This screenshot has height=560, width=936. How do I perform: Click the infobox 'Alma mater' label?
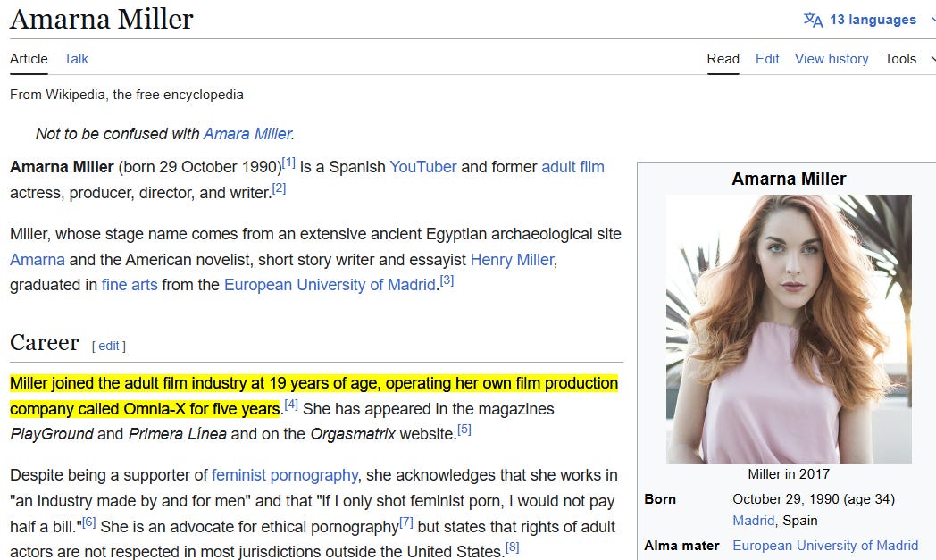pos(681,546)
